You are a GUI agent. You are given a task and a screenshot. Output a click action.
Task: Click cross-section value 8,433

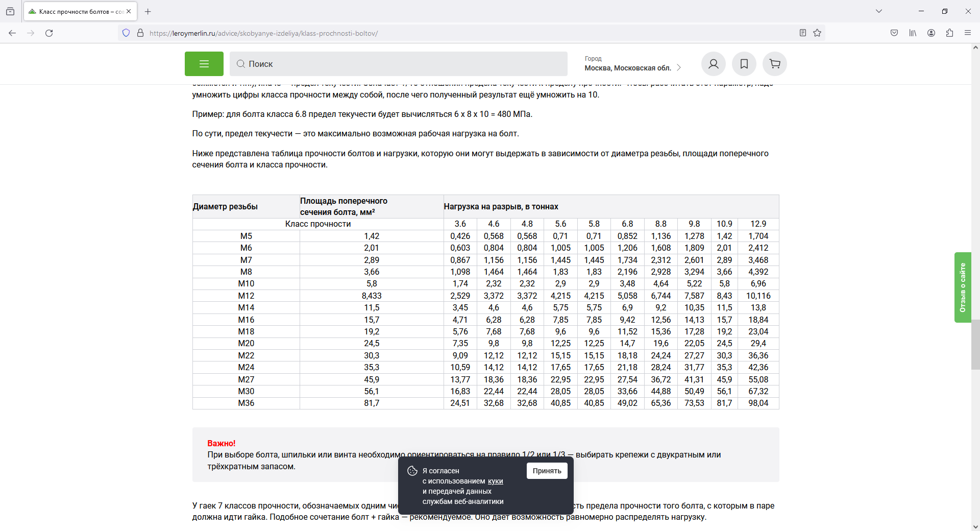point(372,296)
